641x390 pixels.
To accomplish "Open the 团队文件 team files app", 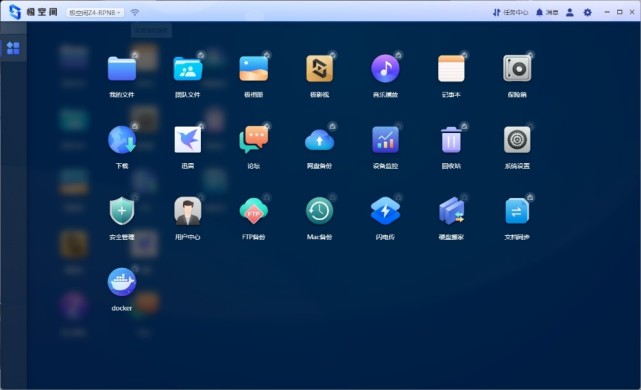I will [x=188, y=69].
